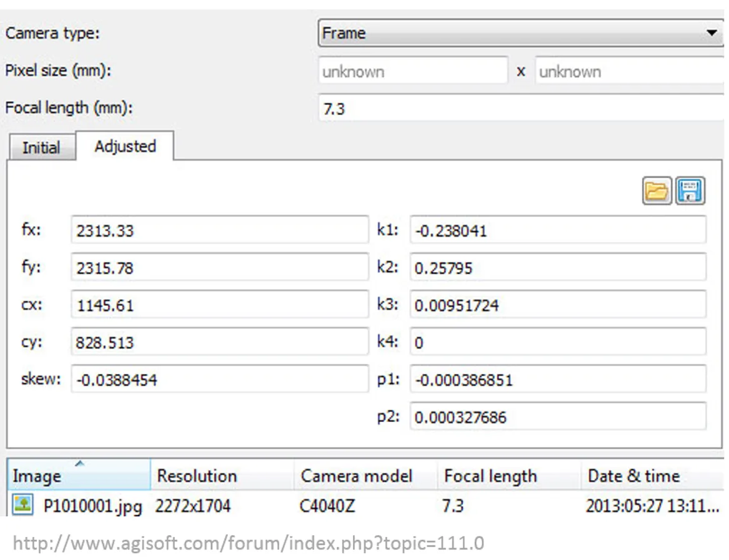729x560 pixels.
Task: Click the fy value field
Action: pyautogui.click(x=219, y=268)
